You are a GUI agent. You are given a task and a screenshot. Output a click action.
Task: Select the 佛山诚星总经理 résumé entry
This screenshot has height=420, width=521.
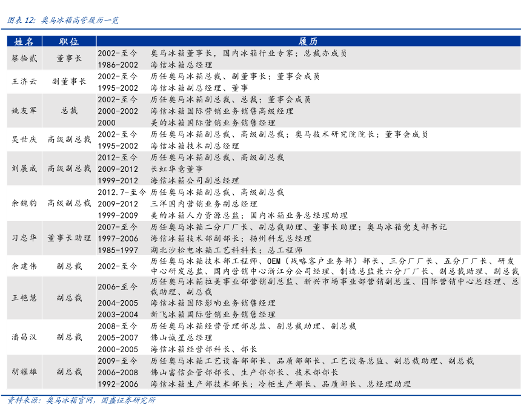[181, 338]
